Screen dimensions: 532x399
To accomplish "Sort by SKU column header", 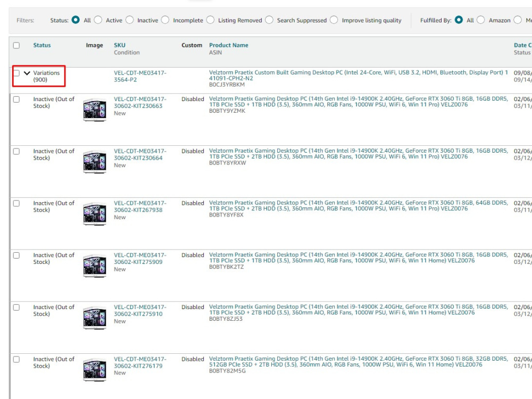I will [119, 45].
